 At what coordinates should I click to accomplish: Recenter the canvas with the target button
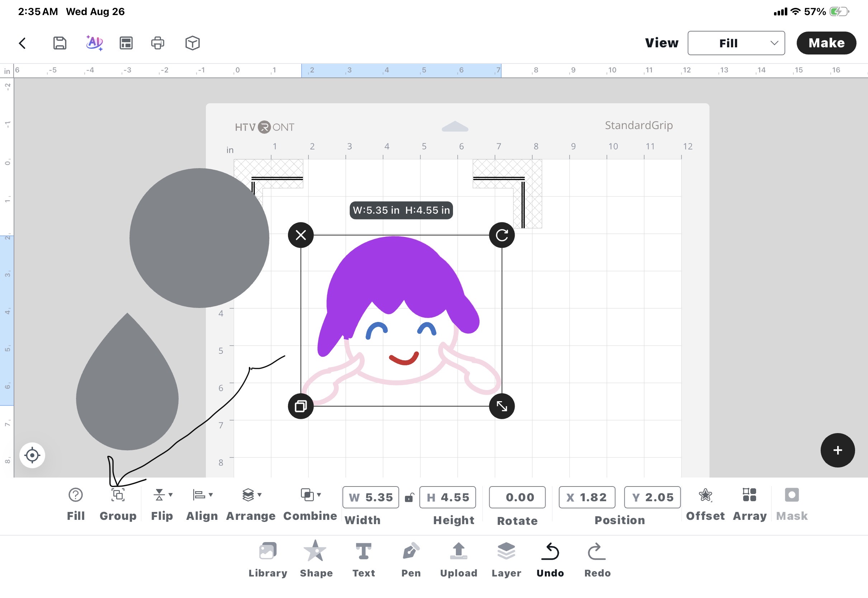coord(32,455)
